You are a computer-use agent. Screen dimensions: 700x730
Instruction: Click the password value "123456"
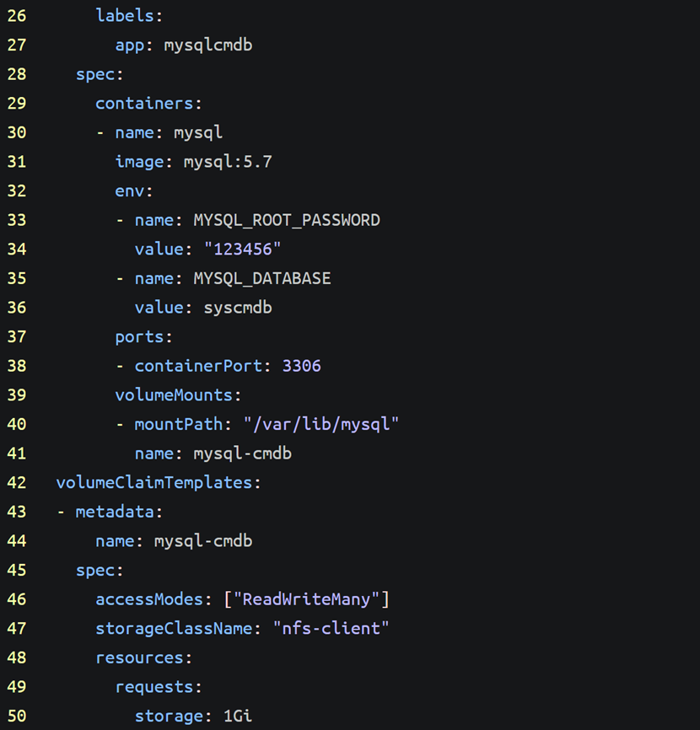tap(243, 249)
